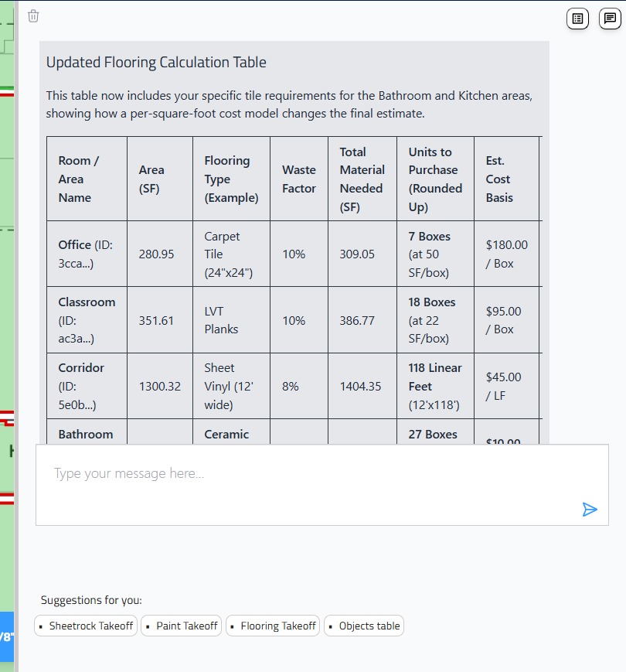This screenshot has width=626, height=672.
Task: Select the Office room name cell
Action: pos(86,254)
